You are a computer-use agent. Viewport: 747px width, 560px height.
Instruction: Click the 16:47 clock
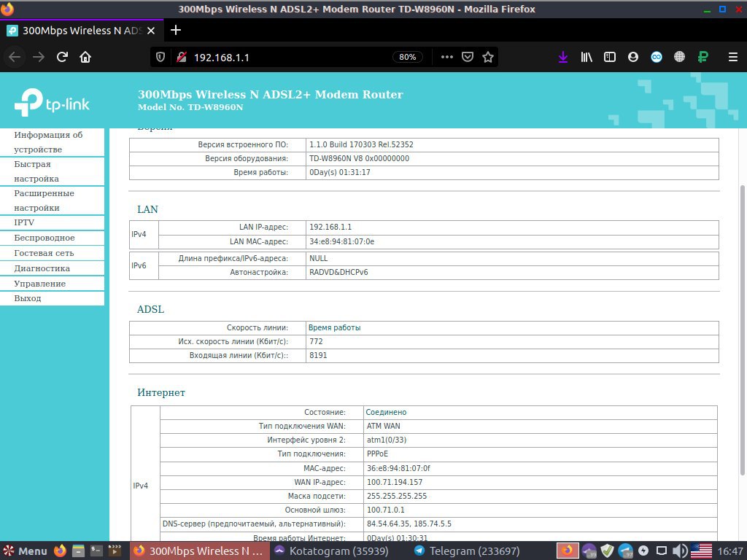(729, 551)
